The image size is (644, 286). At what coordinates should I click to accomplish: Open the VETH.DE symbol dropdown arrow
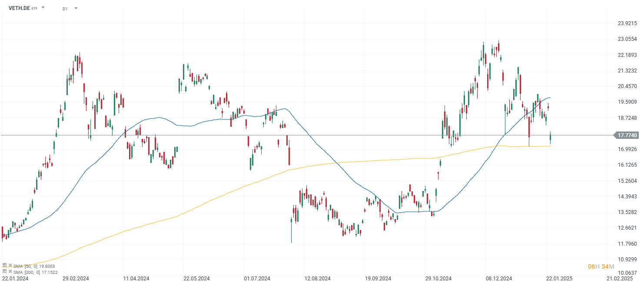tap(43, 8)
